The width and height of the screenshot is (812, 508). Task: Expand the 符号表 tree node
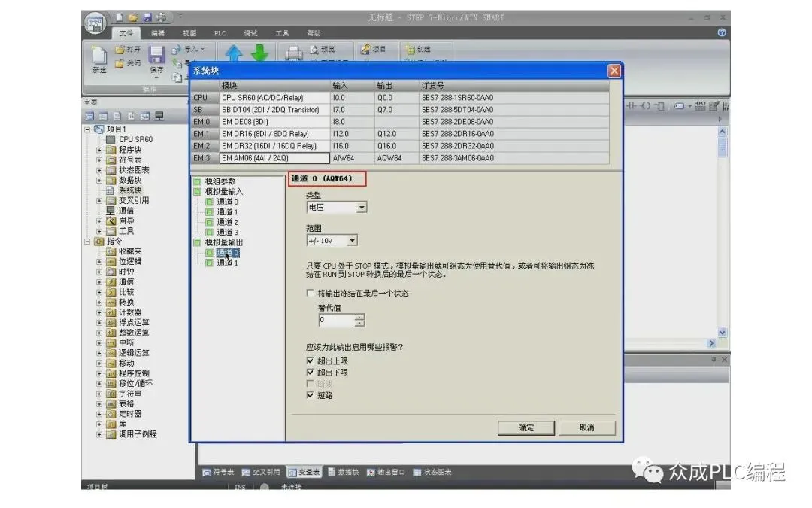99,160
